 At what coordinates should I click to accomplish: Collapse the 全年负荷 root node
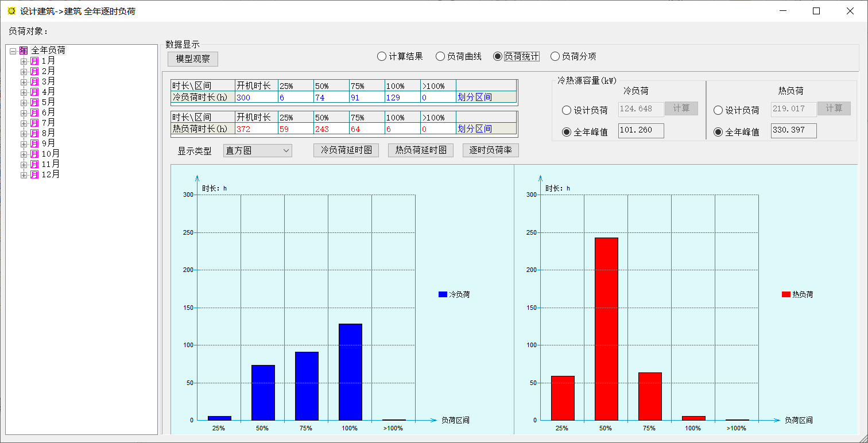(13, 50)
